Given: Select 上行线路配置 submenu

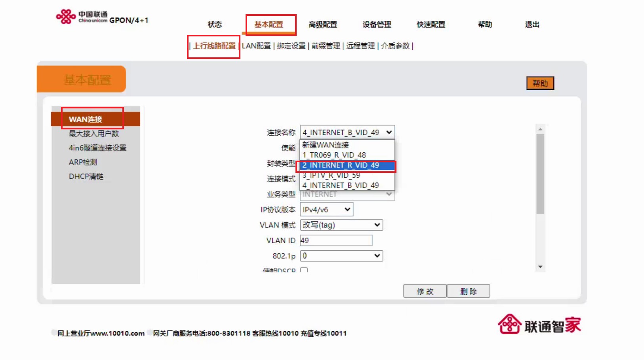Looking at the screenshot, I should (x=214, y=46).
